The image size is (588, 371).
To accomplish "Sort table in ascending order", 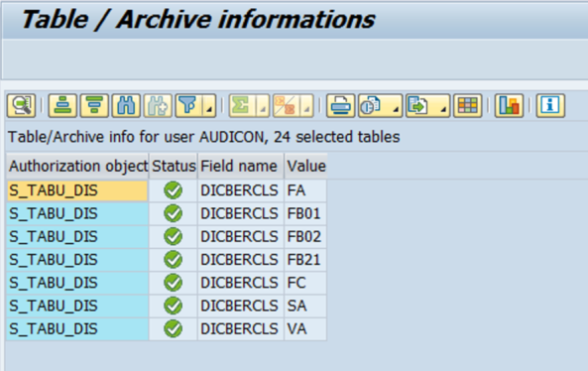I will [x=62, y=105].
